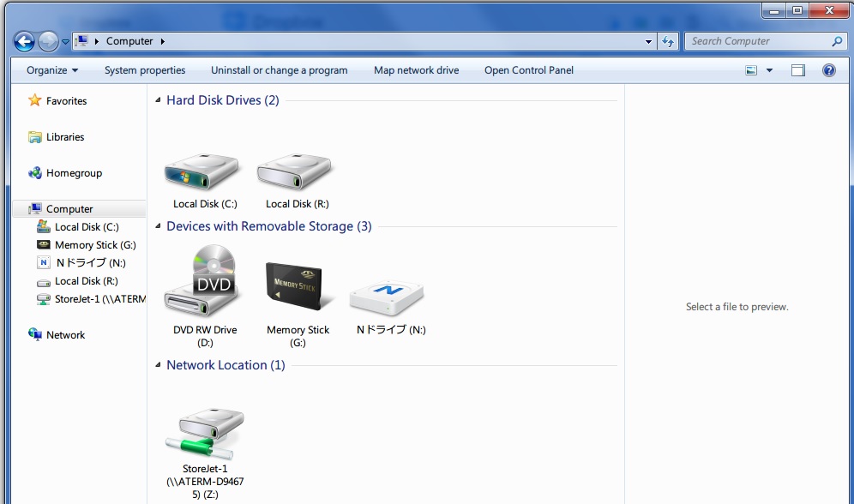Screen dimensions: 854x504
Task: Click Uninstall or change a program
Action: coord(280,70)
